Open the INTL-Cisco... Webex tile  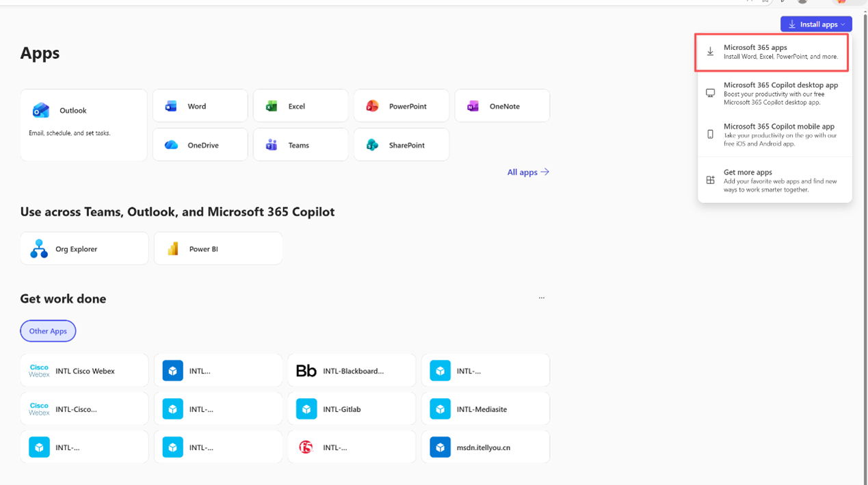[84, 409]
